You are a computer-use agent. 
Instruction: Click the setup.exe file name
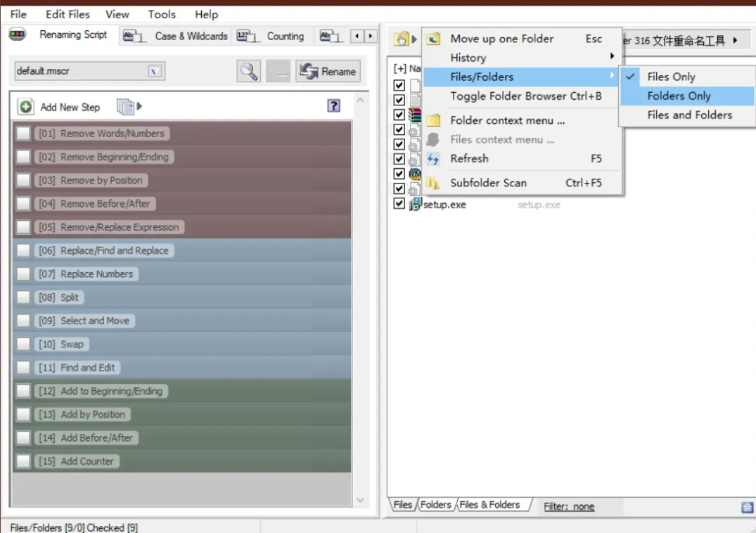[444, 205]
